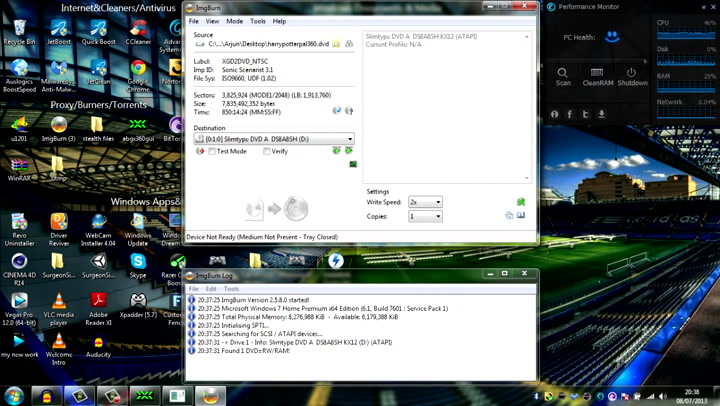Open the Tools menu in ImgBurn

tap(258, 21)
